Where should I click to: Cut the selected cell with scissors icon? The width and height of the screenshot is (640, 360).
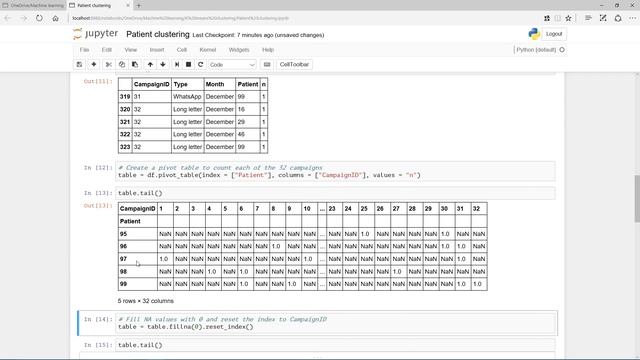coord(109,64)
